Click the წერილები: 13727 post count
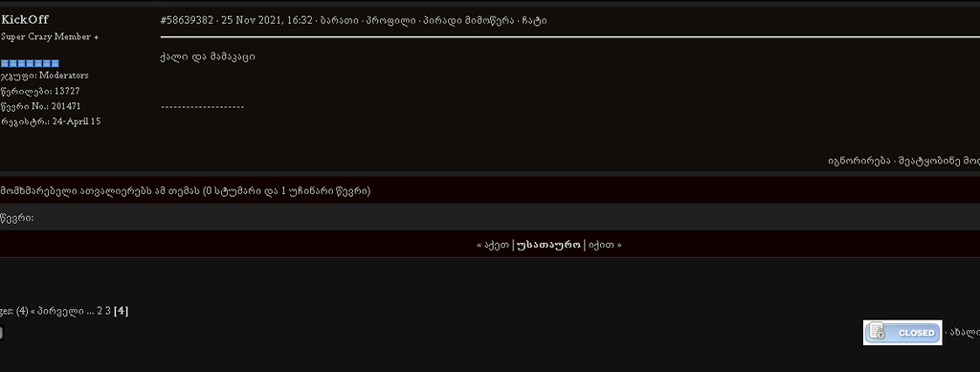 click(x=40, y=91)
